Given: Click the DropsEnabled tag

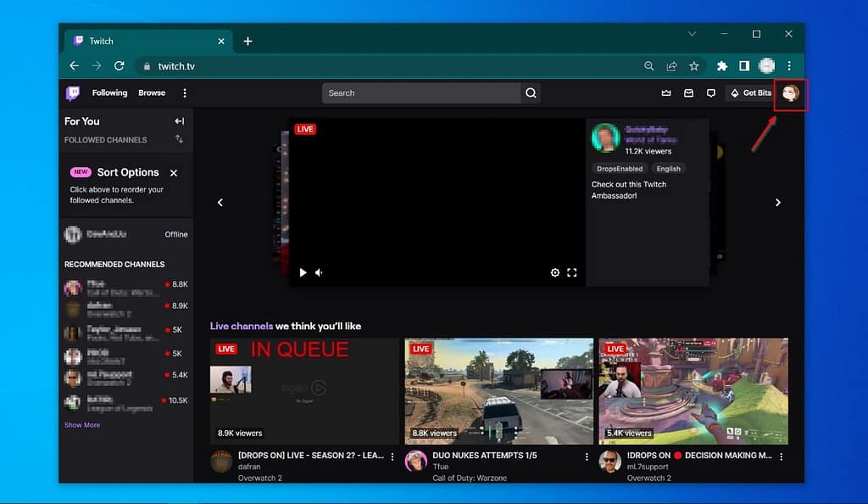Looking at the screenshot, I should 620,169.
